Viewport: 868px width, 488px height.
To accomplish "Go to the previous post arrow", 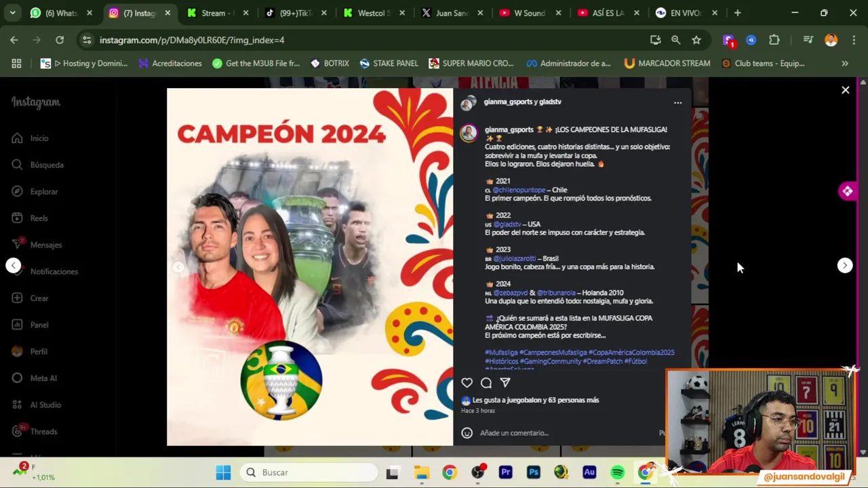I will pyautogui.click(x=14, y=266).
